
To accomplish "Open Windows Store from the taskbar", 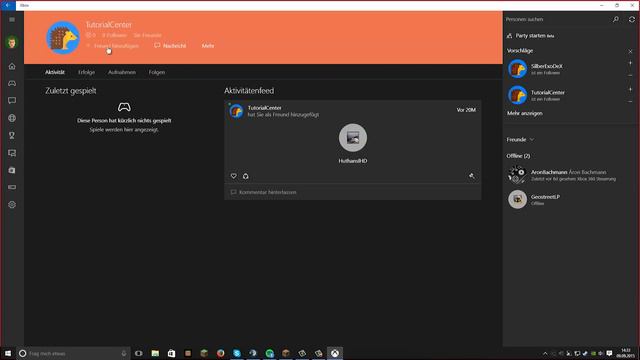I will click(x=171, y=353).
